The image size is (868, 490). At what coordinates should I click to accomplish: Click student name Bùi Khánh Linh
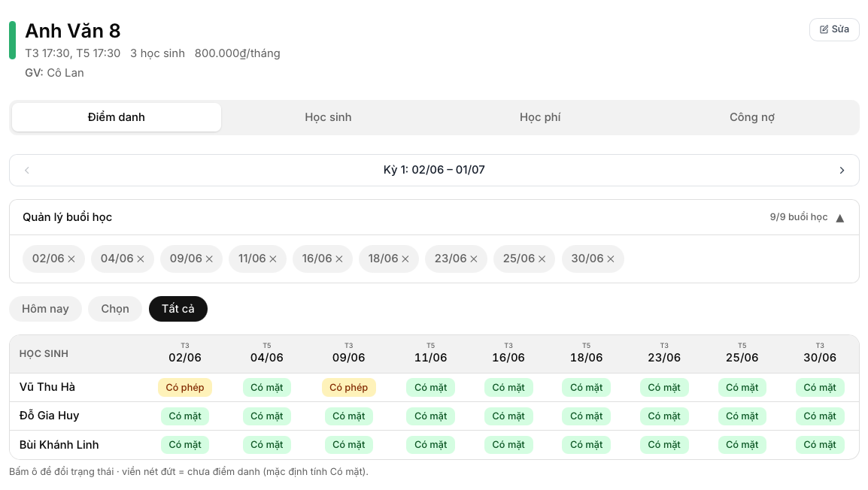point(59,445)
